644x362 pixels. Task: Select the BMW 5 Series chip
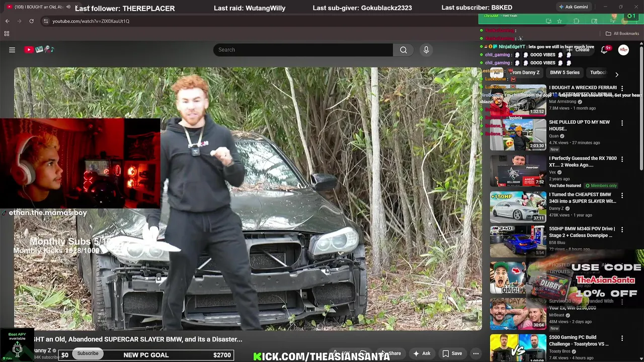[565, 72]
